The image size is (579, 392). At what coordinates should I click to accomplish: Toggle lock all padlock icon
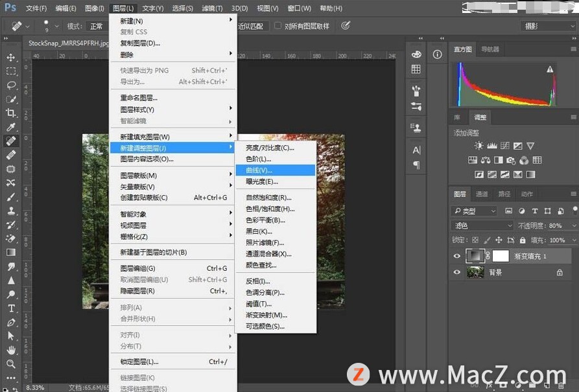click(x=523, y=240)
